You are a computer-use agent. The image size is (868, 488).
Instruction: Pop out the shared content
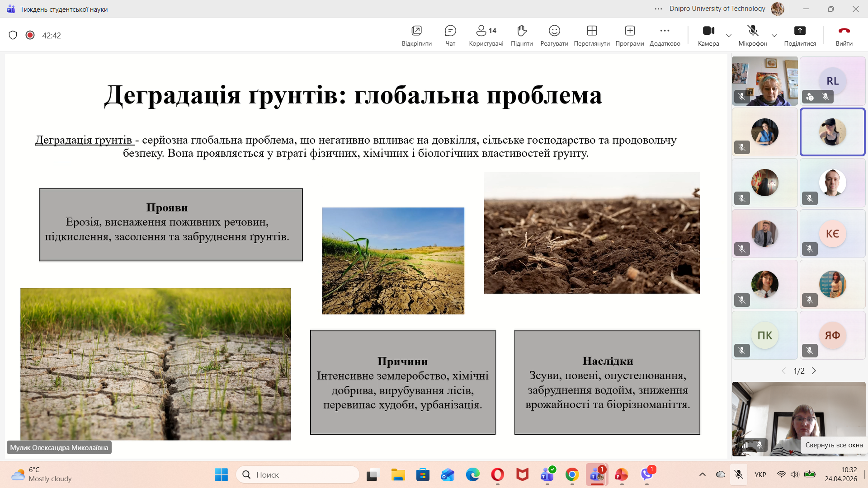[x=416, y=35]
